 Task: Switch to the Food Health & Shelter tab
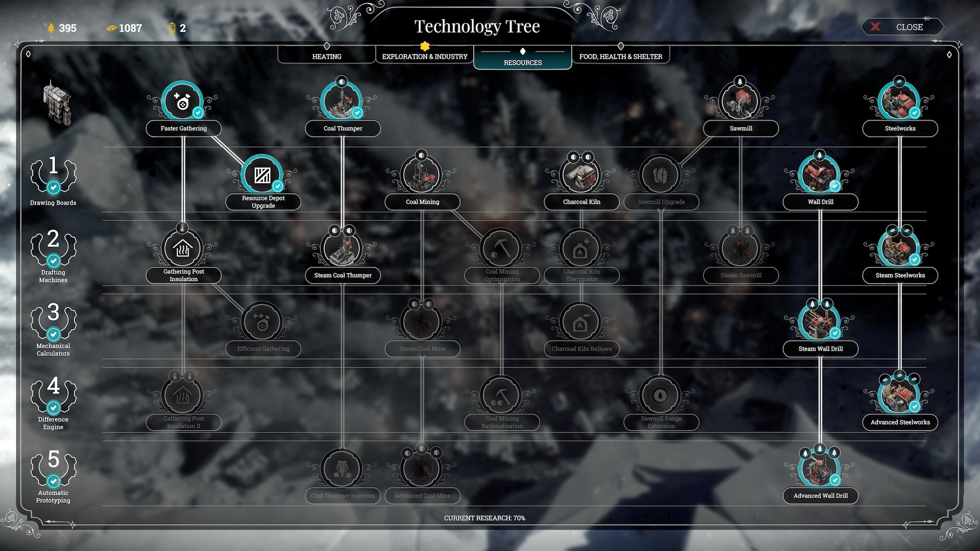click(620, 56)
